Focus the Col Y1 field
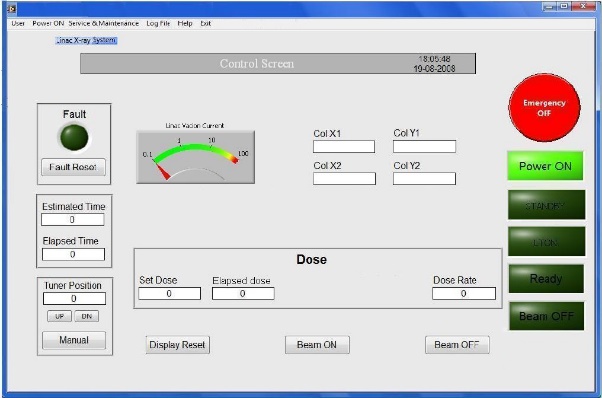602x398 pixels. pyautogui.click(x=424, y=147)
